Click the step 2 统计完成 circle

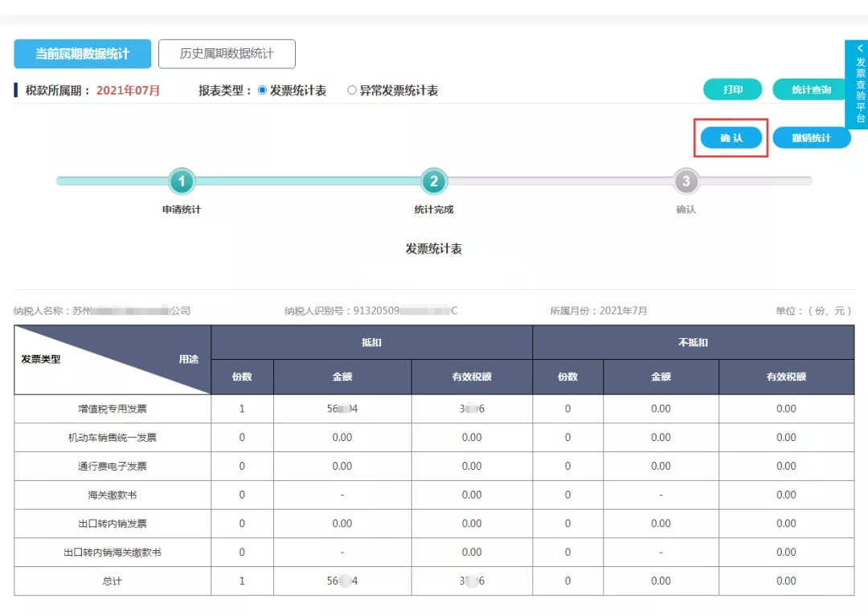point(434,182)
